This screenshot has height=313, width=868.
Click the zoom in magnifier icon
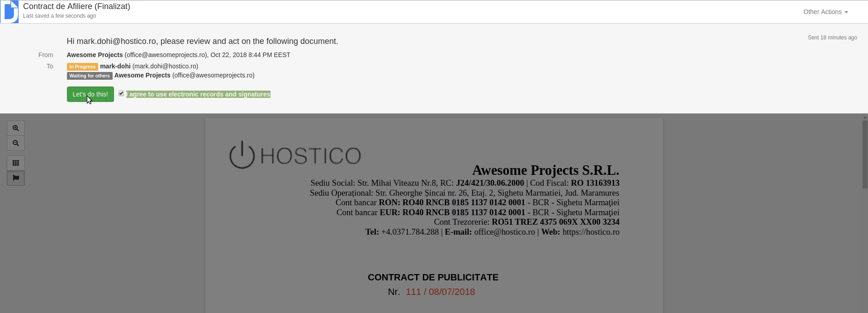click(x=16, y=128)
